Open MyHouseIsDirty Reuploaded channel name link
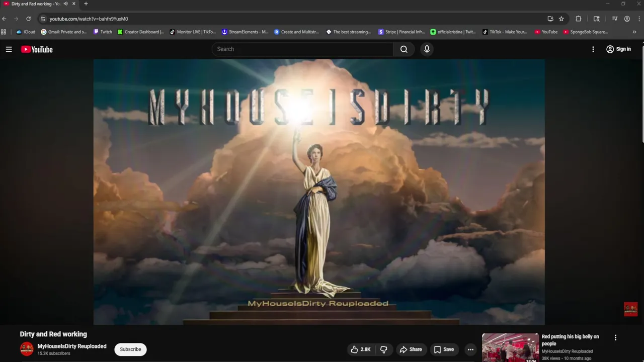Viewport: 644px width, 362px height. 72,346
